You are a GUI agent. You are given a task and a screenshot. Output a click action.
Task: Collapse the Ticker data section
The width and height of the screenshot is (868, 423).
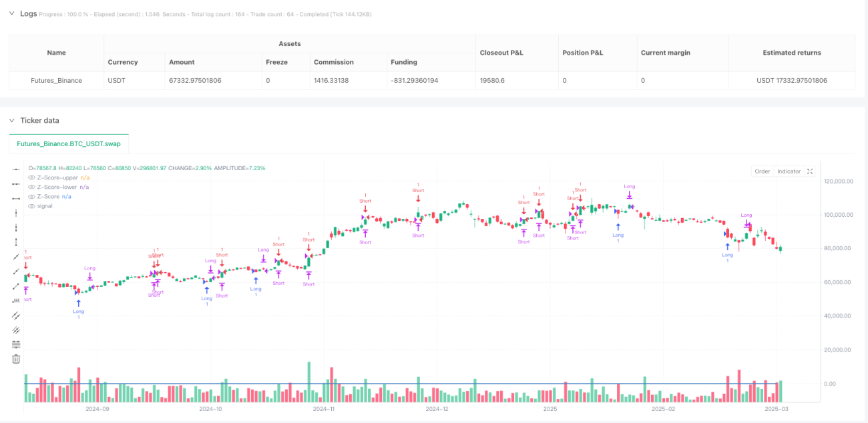(11, 120)
